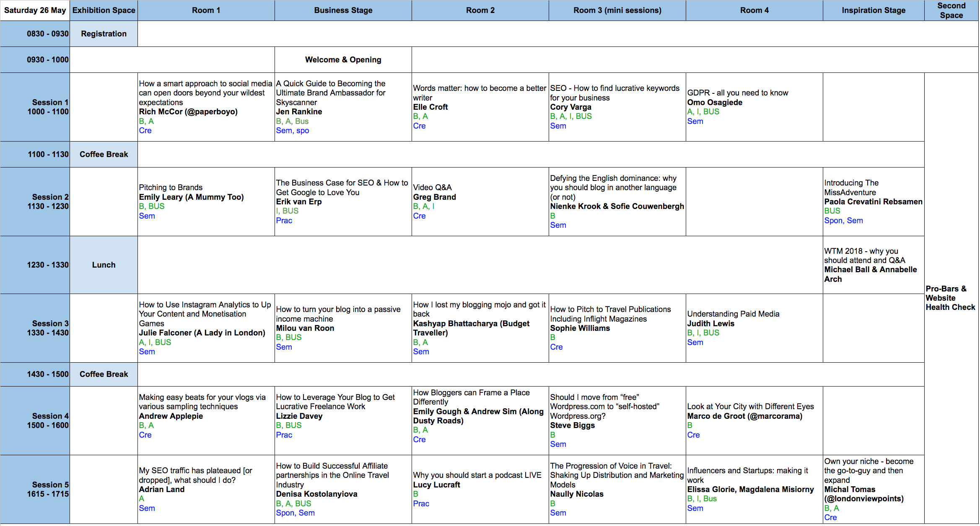Select the Spon, Sem link under Denisa Kostolanyiova
The image size is (980, 526).
tap(296, 513)
